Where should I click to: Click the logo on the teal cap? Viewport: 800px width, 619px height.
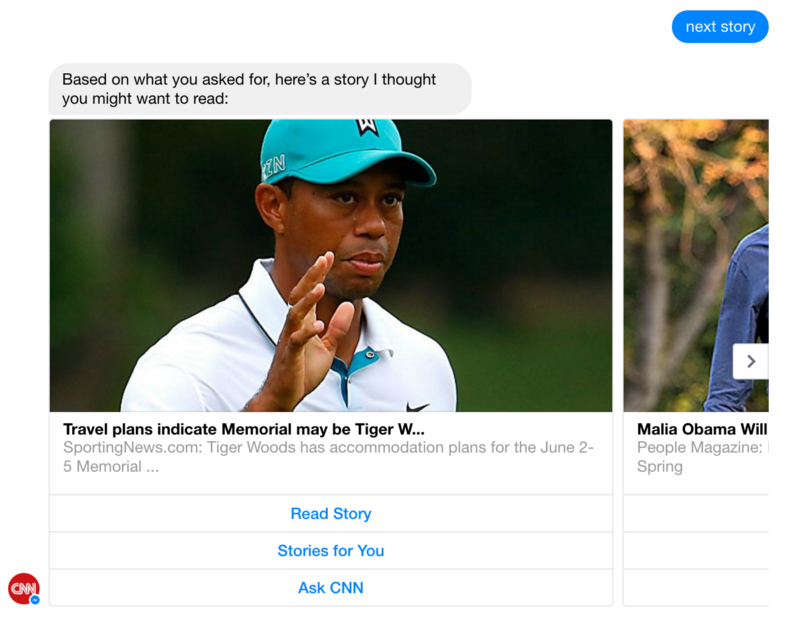367,127
